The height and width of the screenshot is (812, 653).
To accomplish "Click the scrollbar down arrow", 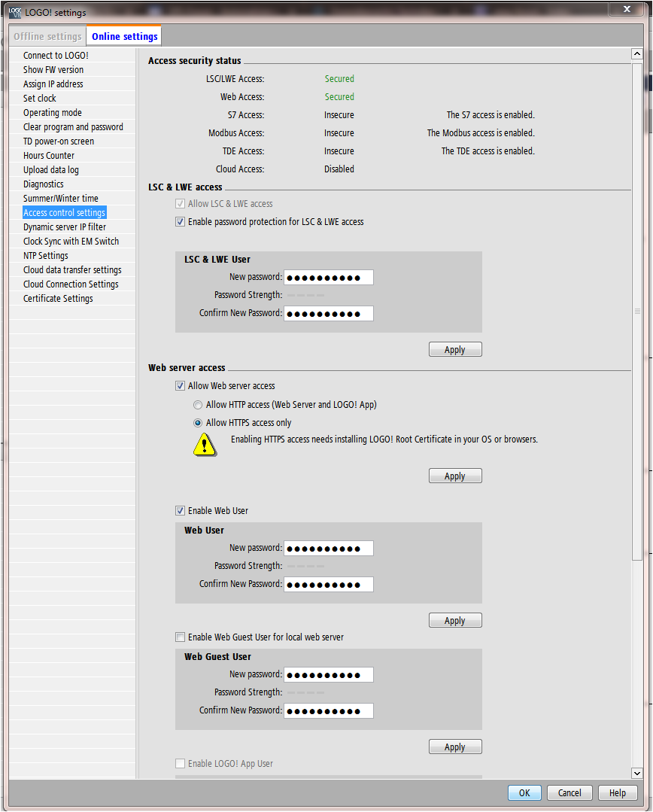I will pos(637,773).
